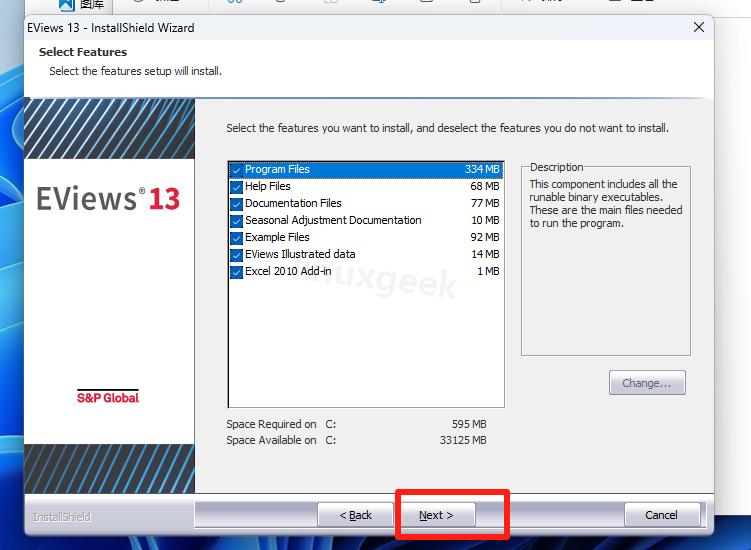
Task: Click the 68 MB size value
Action: pyautogui.click(x=485, y=186)
